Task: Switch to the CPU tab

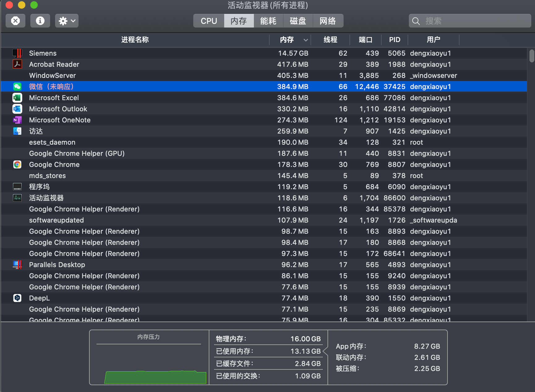Action: click(209, 21)
